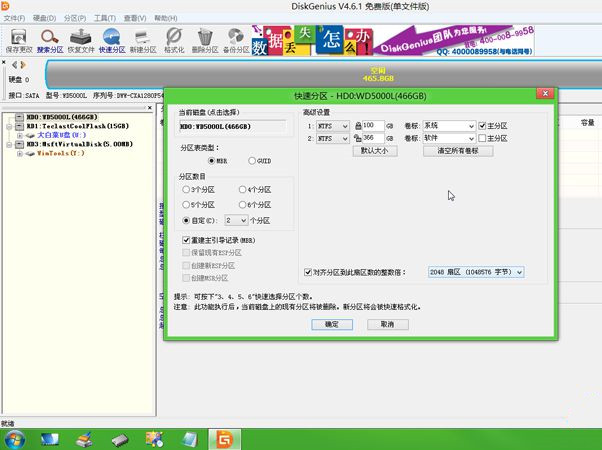Open the 查看(V) menu
Image resolution: width=602 pixels, height=450 pixels.
coord(135,18)
